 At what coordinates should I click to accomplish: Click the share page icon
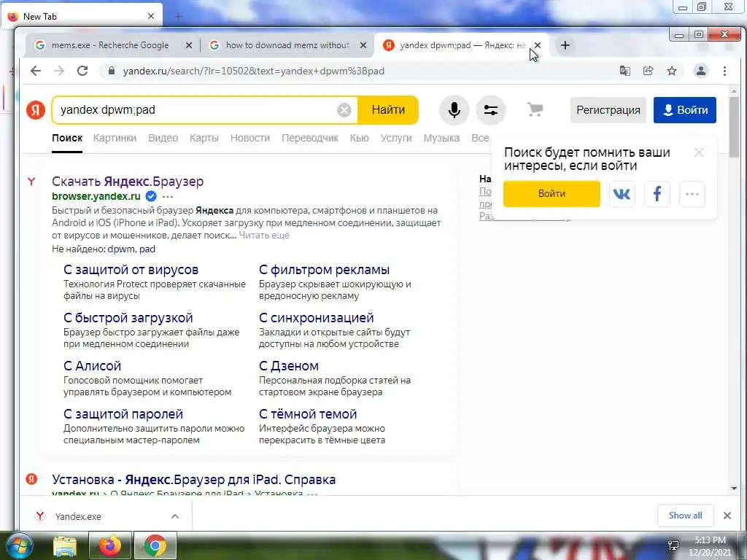pos(648,71)
